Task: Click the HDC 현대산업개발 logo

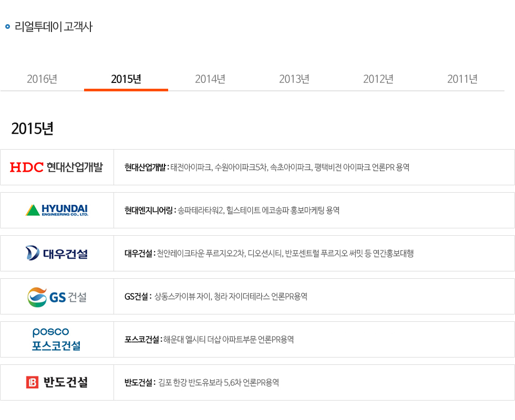Action: 57,167
